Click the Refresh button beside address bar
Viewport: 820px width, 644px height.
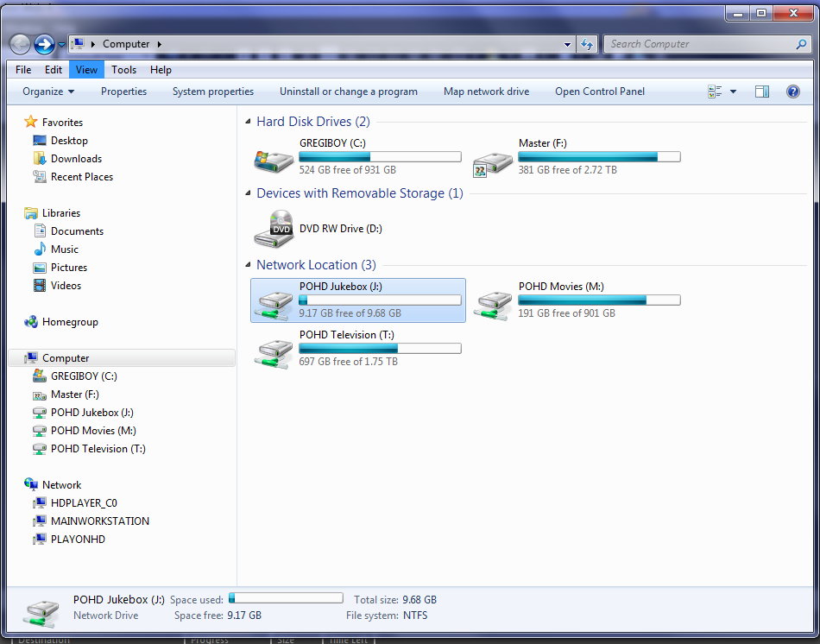coord(587,45)
